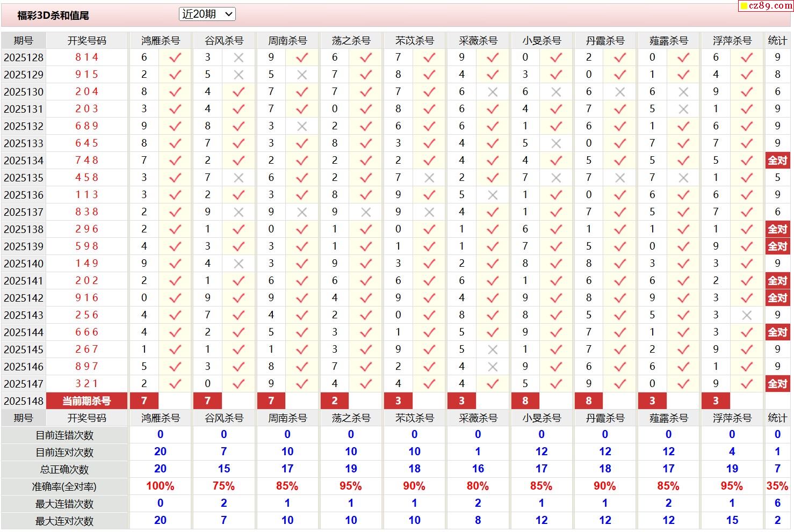The width and height of the screenshot is (794, 532).
Task: Click the red checkmark for 周南杀号 in row 2025139
Action: 302,246
